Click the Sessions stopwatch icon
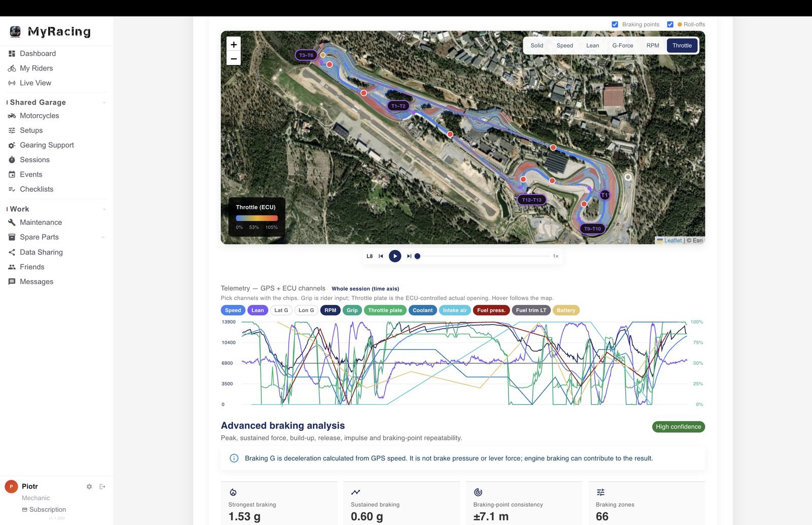The width and height of the screenshot is (812, 525). click(12, 160)
